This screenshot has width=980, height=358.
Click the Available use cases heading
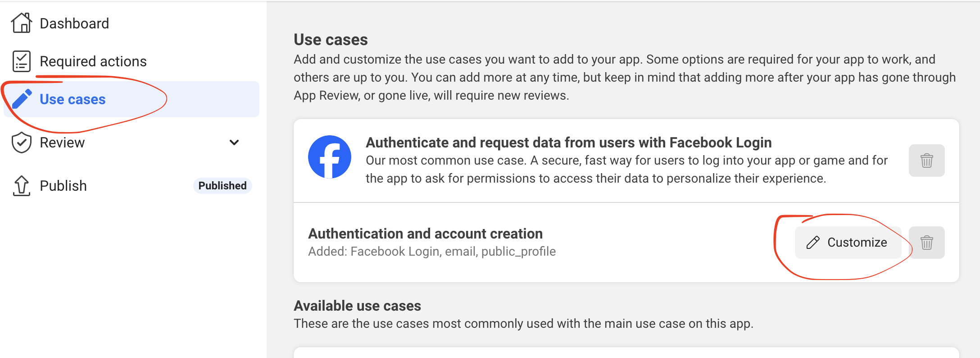(x=358, y=306)
